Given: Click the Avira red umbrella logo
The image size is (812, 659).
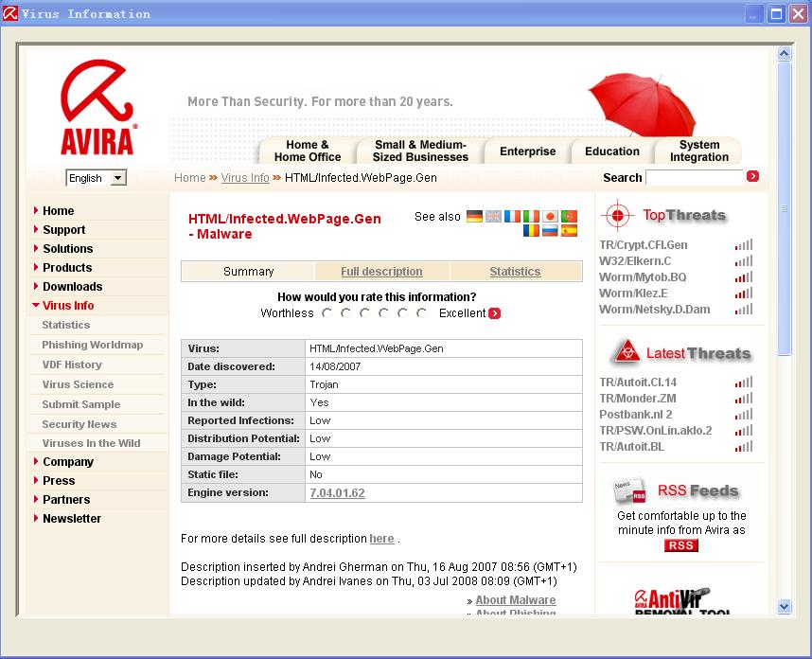Looking at the screenshot, I should [x=97, y=107].
